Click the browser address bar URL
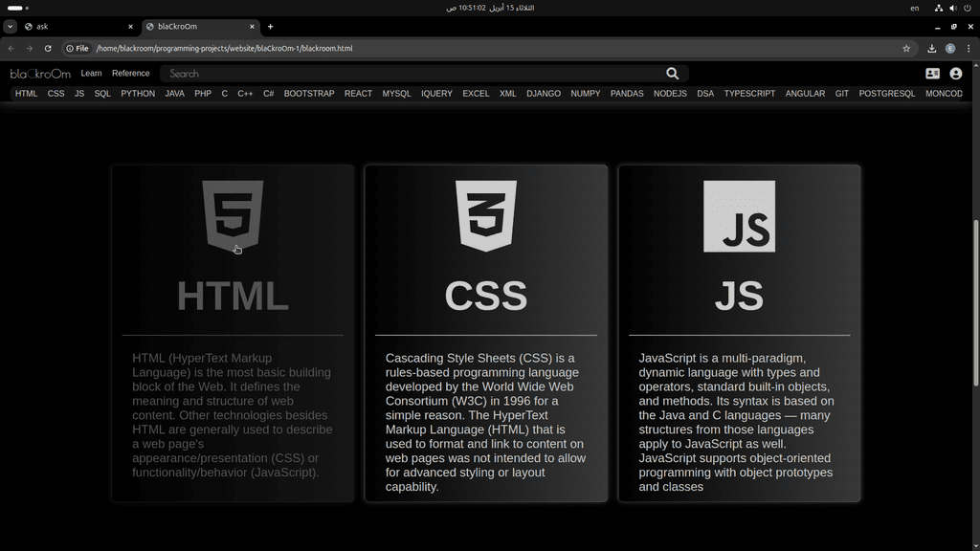The height and width of the screenshot is (551, 980). pos(224,48)
